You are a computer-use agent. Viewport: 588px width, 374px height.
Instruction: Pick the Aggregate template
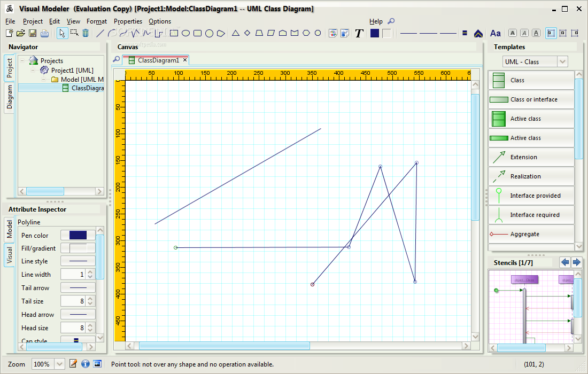click(531, 234)
